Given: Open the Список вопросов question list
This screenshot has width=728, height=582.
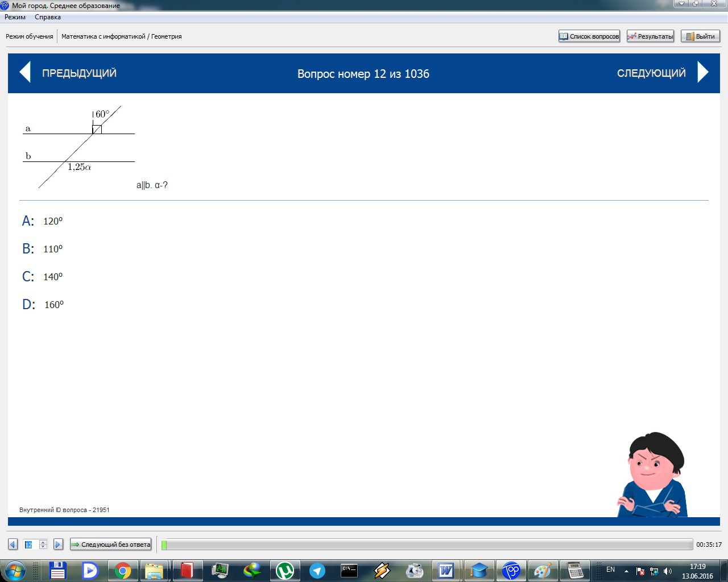Looking at the screenshot, I should coord(589,36).
